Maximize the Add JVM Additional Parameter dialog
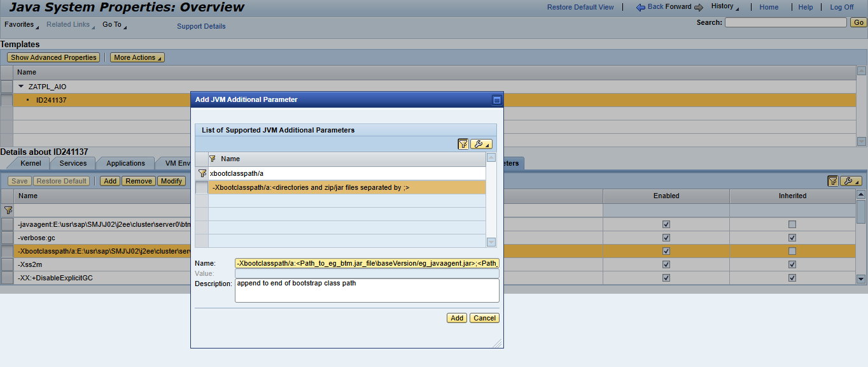This screenshot has height=367, width=868. pos(497,100)
